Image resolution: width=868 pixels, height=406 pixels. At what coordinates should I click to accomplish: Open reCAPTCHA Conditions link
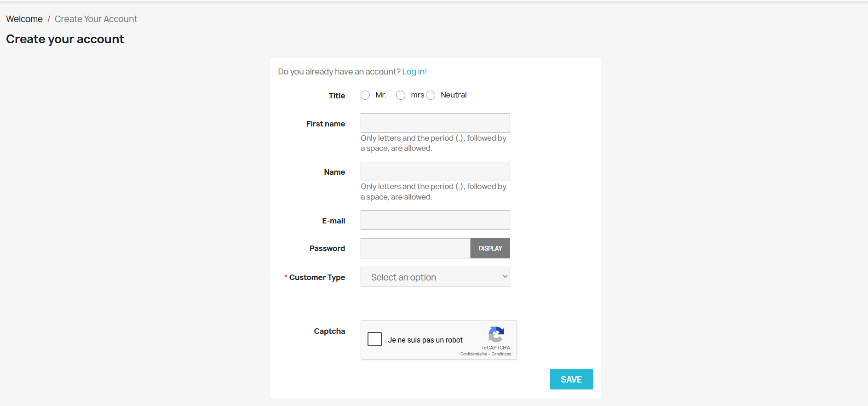point(501,354)
